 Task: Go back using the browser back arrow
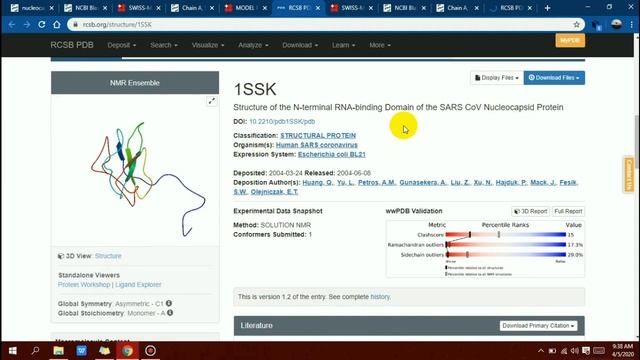11,24
